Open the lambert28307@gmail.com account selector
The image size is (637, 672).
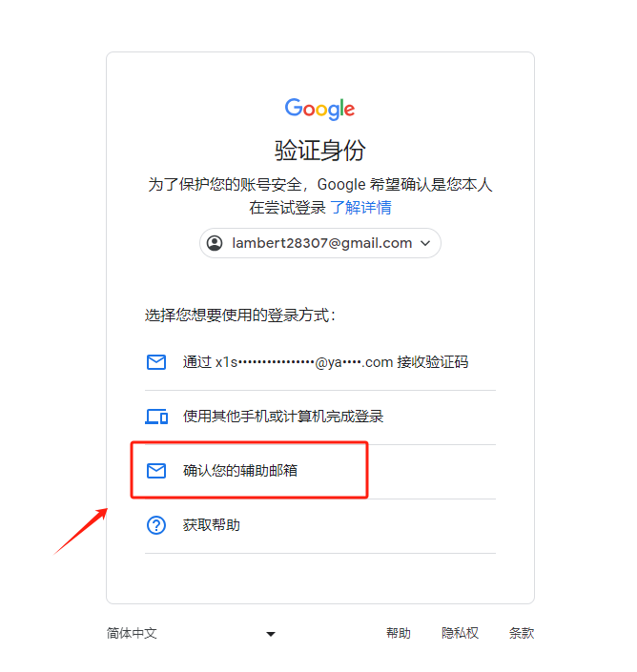coord(320,243)
